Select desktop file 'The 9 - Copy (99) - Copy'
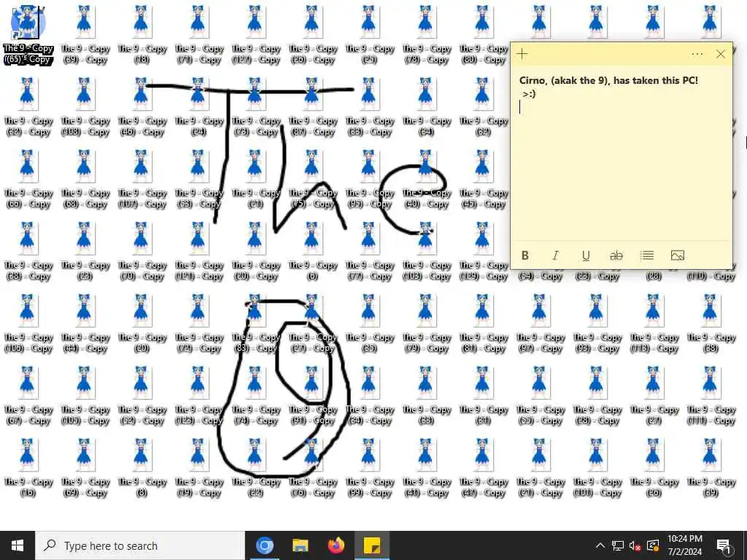Viewport: 747px width, 560px height. 369,469
